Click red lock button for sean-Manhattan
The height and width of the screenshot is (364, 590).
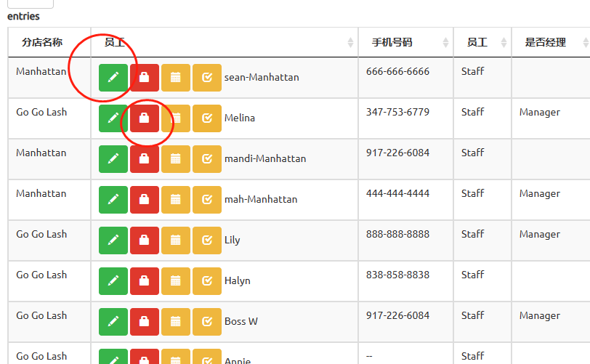click(x=145, y=78)
